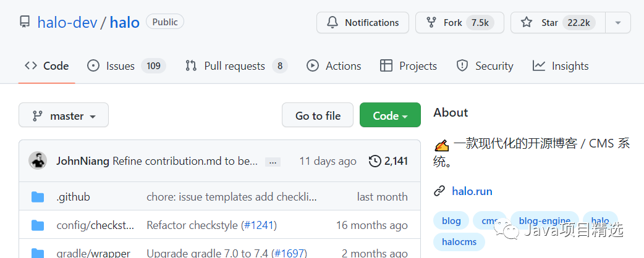Open the .github folder
This screenshot has height=258, width=644.
73,197
